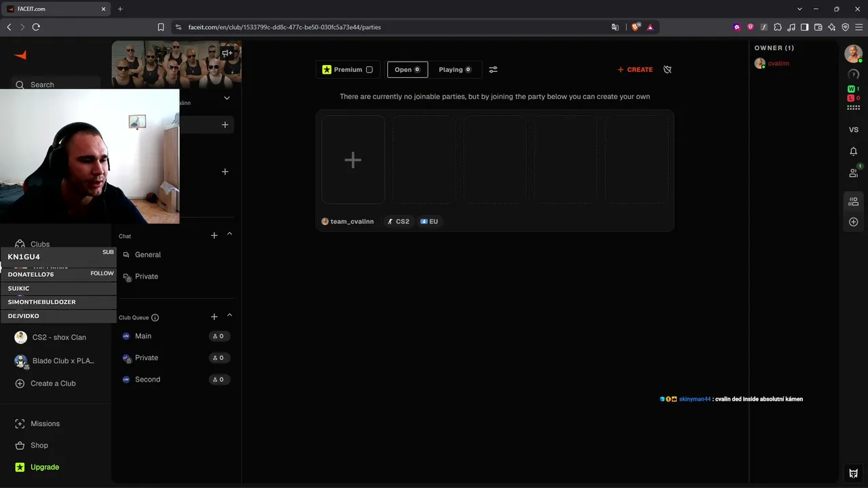Click the EU region tag on party

(429, 222)
